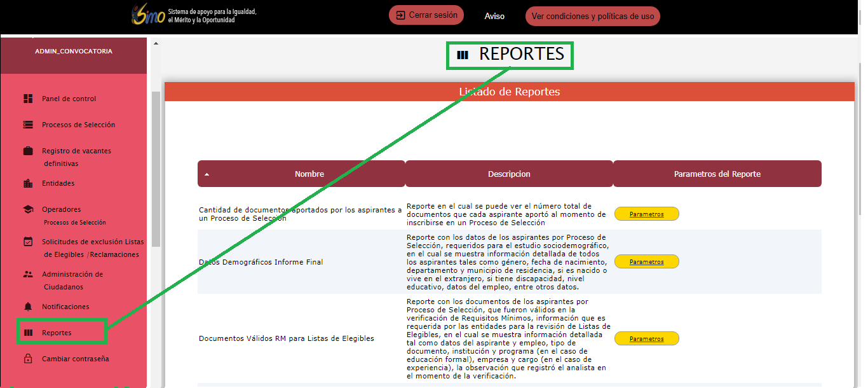Image resolution: width=868 pixels, height=388 pixels.
Task: Click the sidebar scroll up arrow
Action: [156, 43]
